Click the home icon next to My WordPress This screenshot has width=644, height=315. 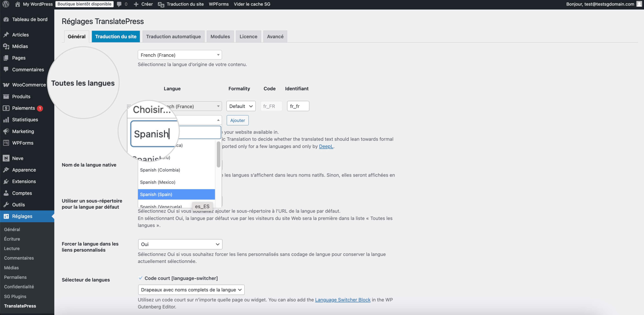tap(17, 4)
